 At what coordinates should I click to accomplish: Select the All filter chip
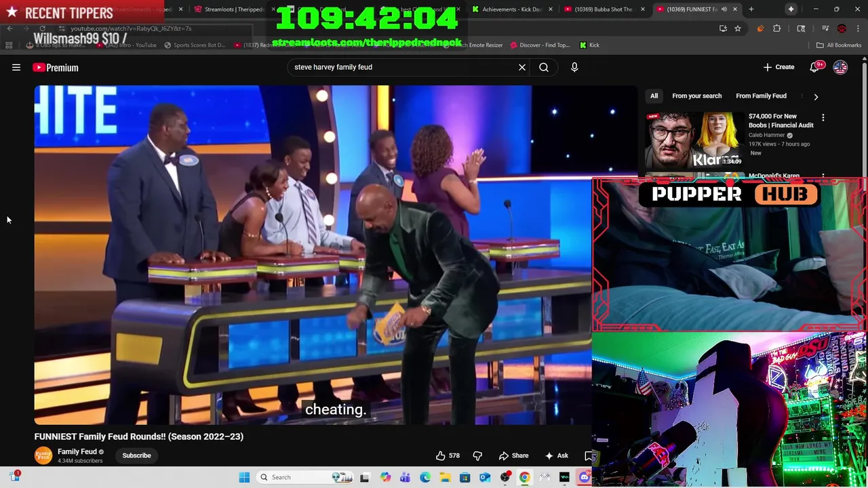coord(654,96)
